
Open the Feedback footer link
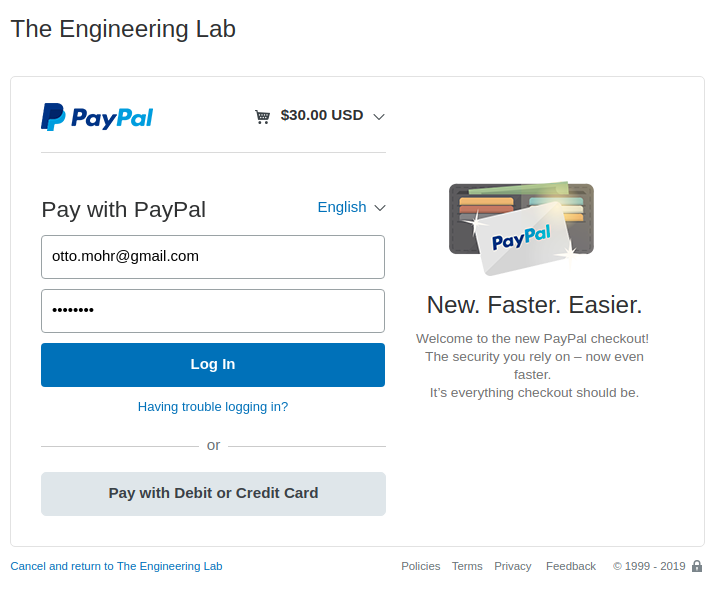click(571, 566)
